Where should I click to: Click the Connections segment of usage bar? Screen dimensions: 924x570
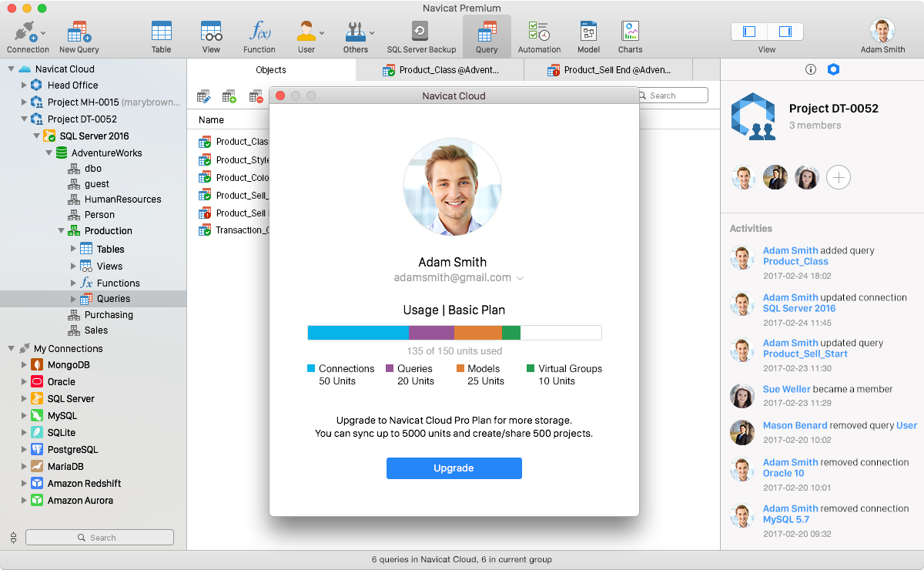point(358,333)
